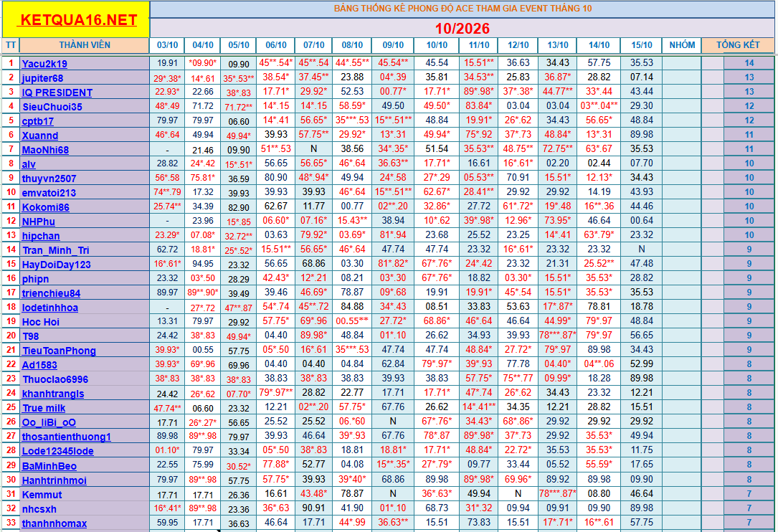Click total score 14 in Yacu2k19's row

coord(749,63)
